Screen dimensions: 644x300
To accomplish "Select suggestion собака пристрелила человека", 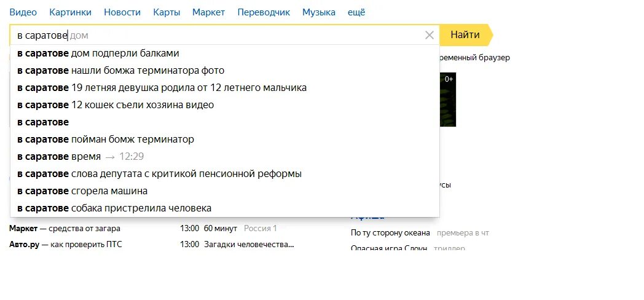I will pyautogui.click(x=225, y=208).
